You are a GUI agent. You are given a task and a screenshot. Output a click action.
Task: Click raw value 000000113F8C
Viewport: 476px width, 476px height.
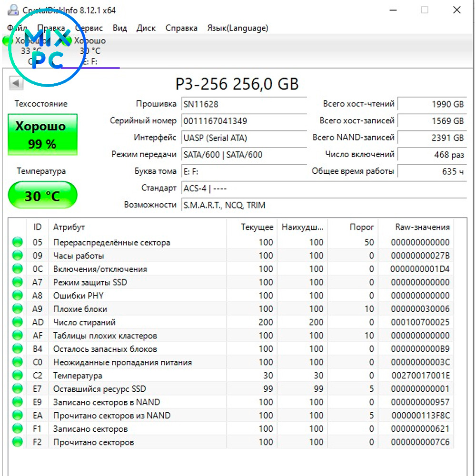[420, 416]
